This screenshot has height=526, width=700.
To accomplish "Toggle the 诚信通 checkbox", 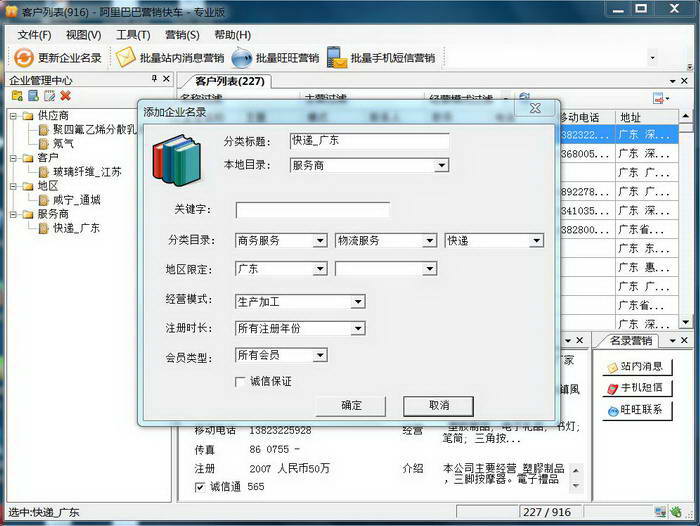I will click(200, 487).
